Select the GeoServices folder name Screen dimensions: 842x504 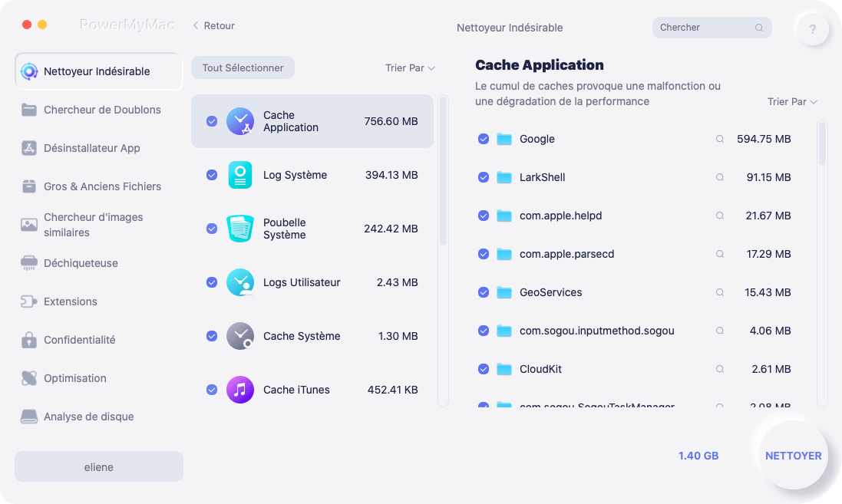[550, 292]
